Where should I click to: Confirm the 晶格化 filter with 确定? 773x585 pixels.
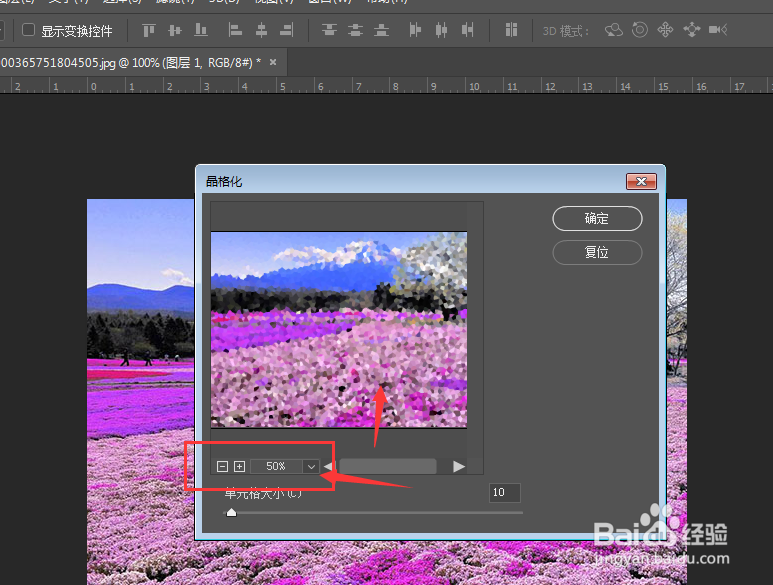coord(597,218)
